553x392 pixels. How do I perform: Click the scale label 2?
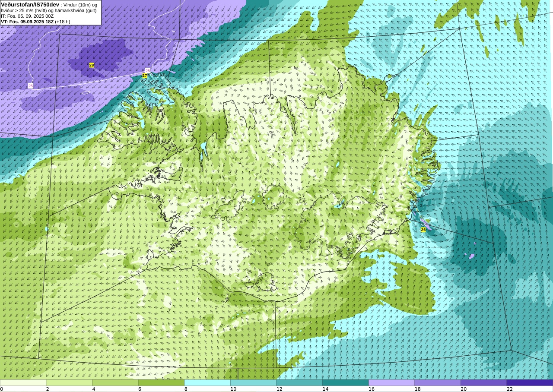(48, 389)
